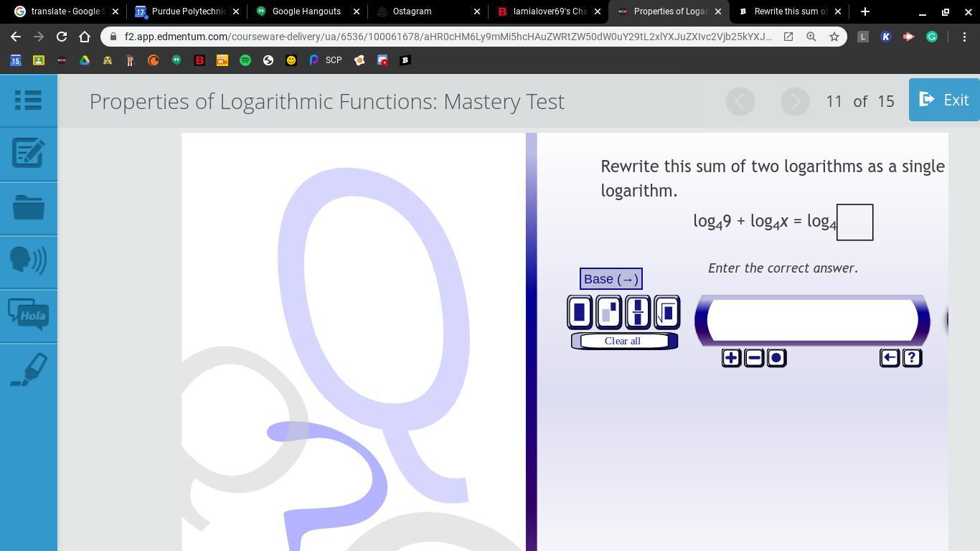Click the Base (→) button
Image resolution: width=980 pixels, height=551 pixels.
(611, 279)
